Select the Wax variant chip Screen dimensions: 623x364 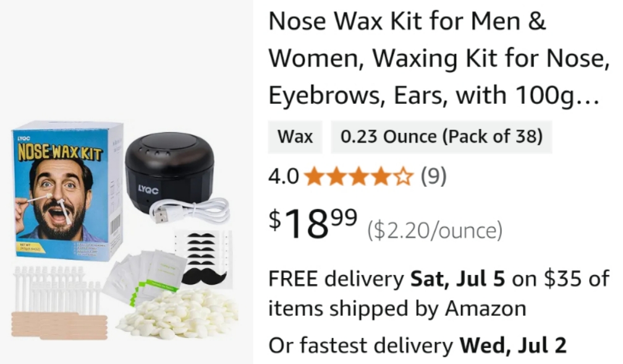295,137
